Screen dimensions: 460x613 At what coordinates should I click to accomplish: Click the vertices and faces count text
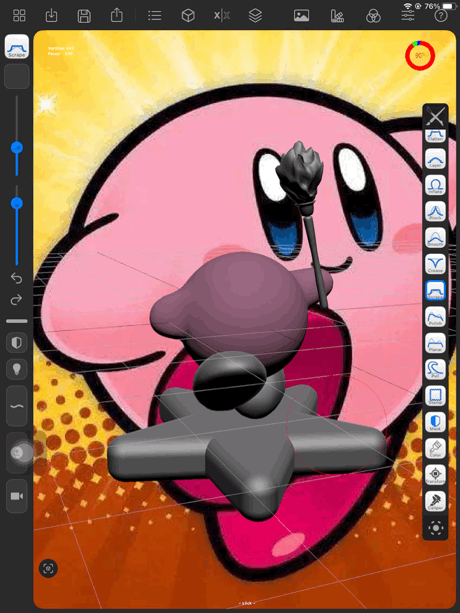pos(61,51)
